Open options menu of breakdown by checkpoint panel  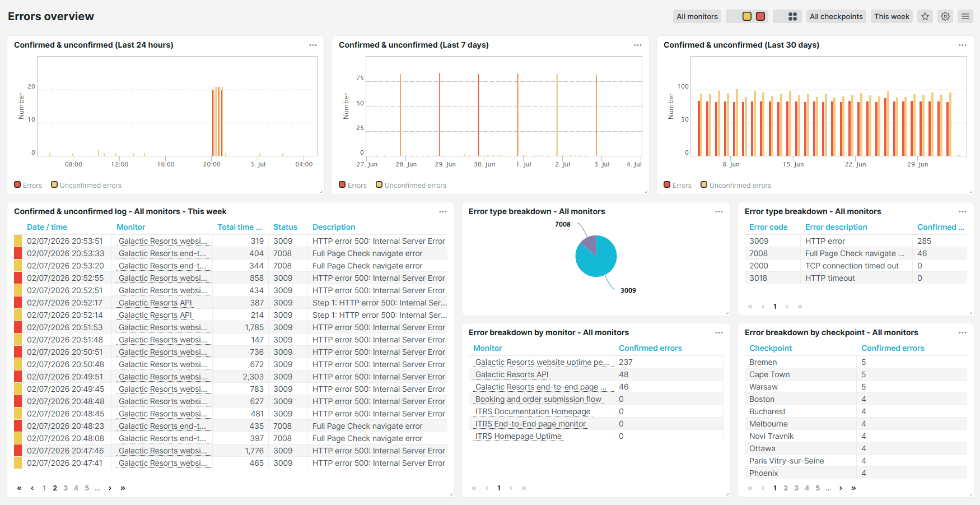point(963,332)
